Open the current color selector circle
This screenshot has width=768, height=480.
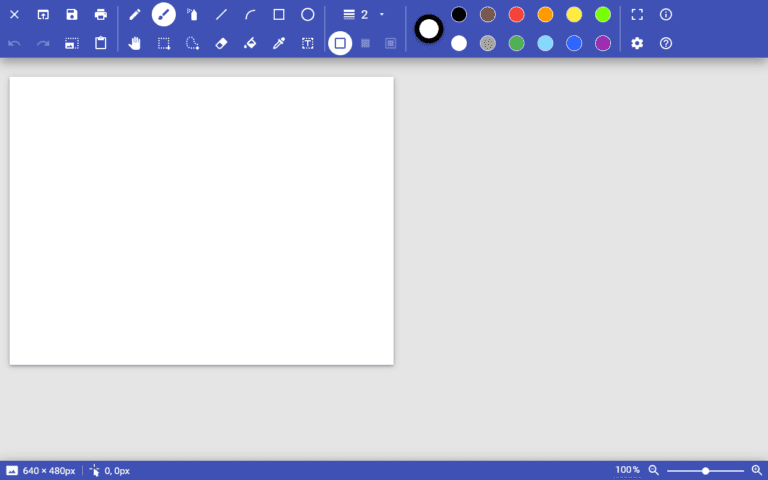tap(429, 29)
